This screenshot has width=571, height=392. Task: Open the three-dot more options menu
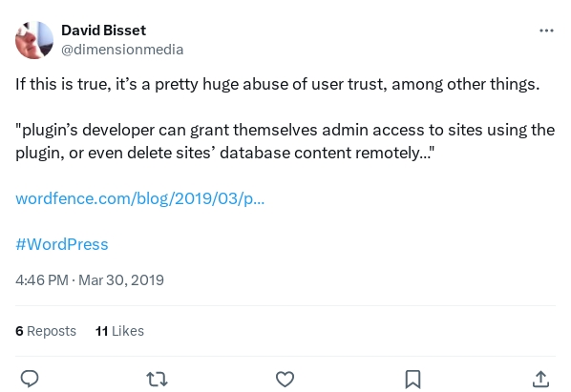click(546, 31)
